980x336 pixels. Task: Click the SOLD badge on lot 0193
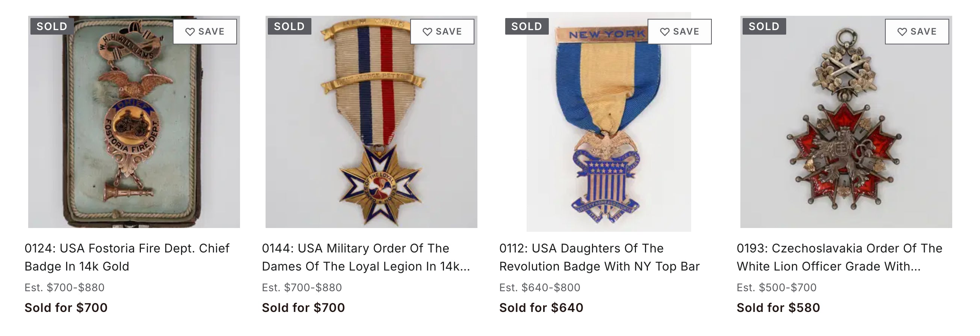764,26
